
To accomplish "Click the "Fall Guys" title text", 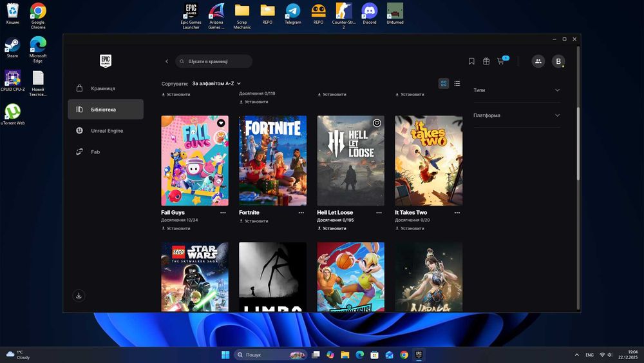I will (173, 213).
